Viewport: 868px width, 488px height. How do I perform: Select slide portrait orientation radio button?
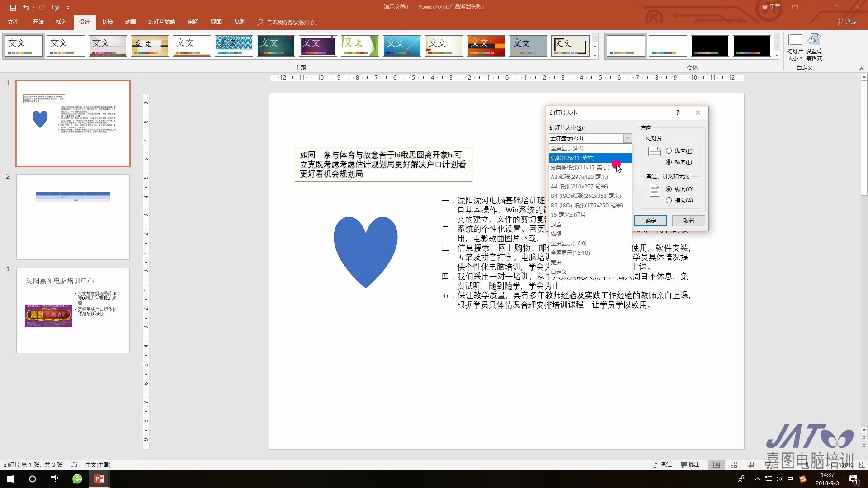click(669, 151)
